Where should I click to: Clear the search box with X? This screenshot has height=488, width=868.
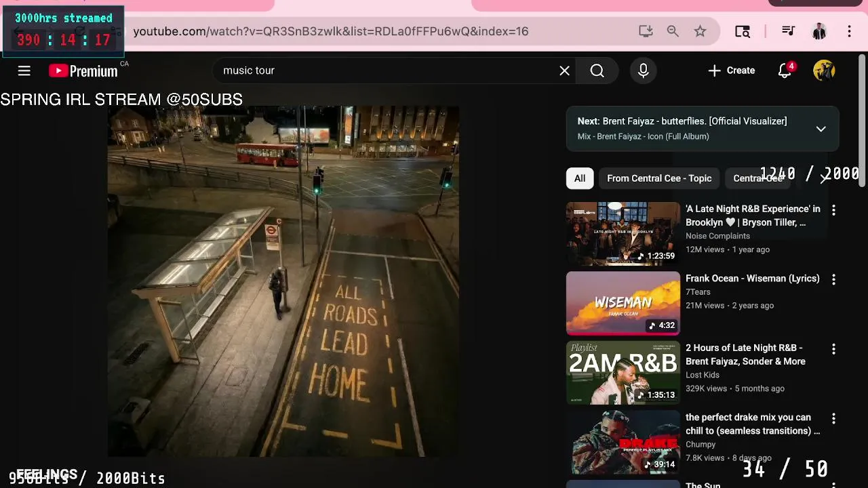(564, 70)
